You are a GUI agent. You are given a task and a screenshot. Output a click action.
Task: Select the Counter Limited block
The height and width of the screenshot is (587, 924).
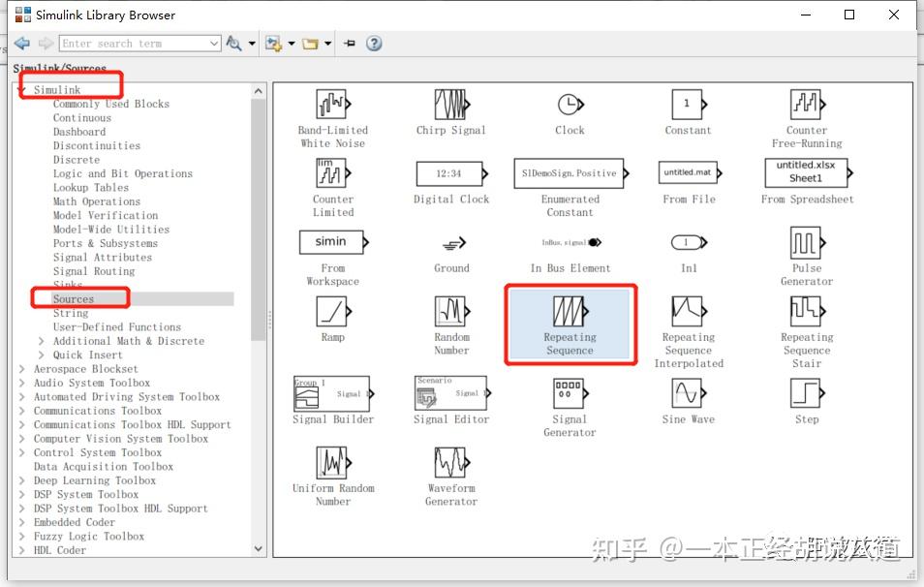tap(333, 173)
